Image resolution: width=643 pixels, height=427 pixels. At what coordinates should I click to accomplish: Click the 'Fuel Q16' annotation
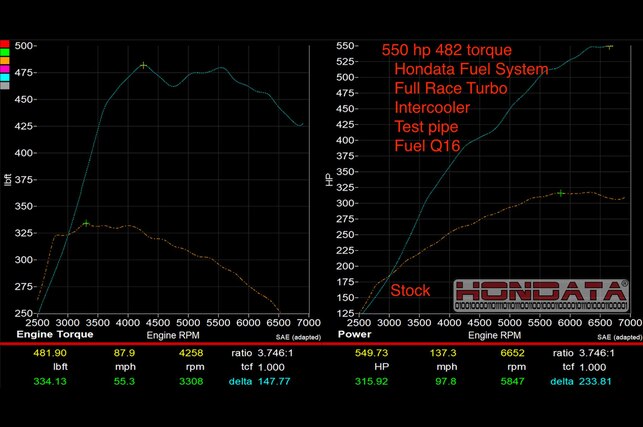[x=427, y=146]
